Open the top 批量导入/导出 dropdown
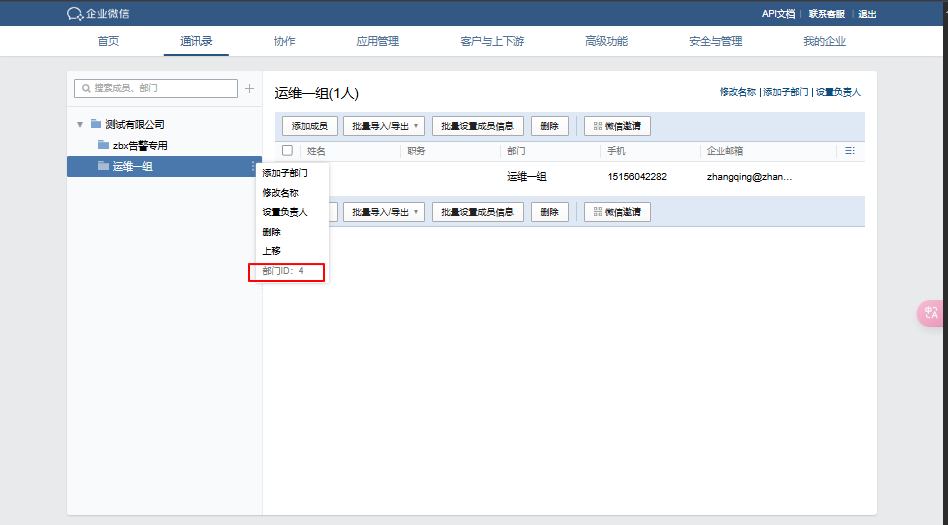The height and width of the screenshot is (525, 948). coord(384,126)
